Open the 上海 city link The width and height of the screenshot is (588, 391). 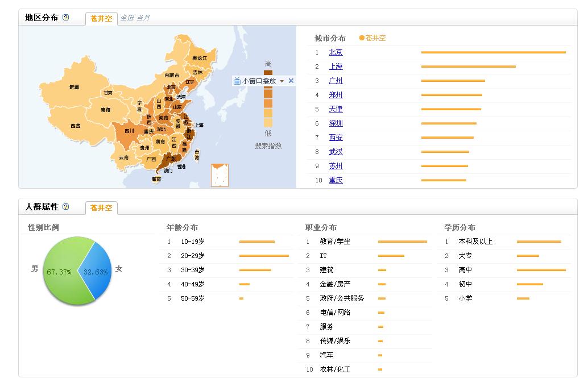click(336, 66)
